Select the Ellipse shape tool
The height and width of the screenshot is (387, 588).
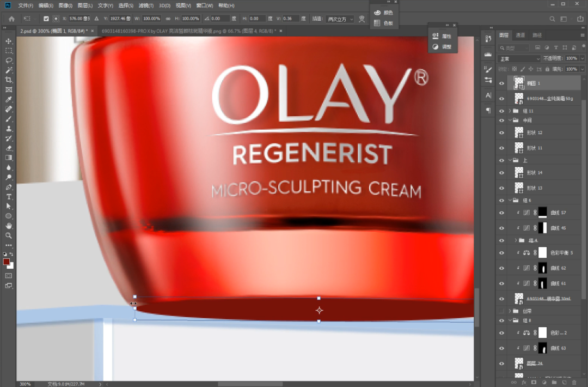click(x=9, y=216)
